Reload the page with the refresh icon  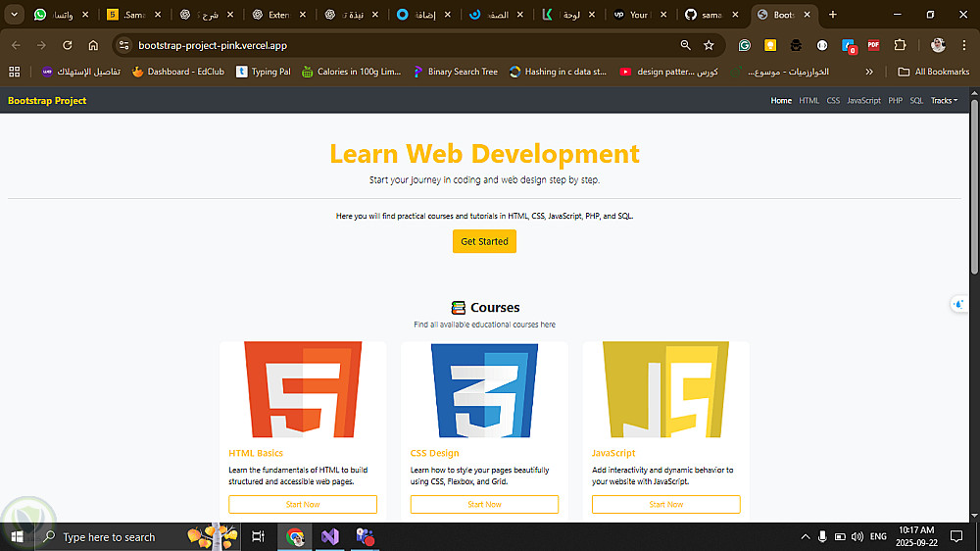pos(67,45)
